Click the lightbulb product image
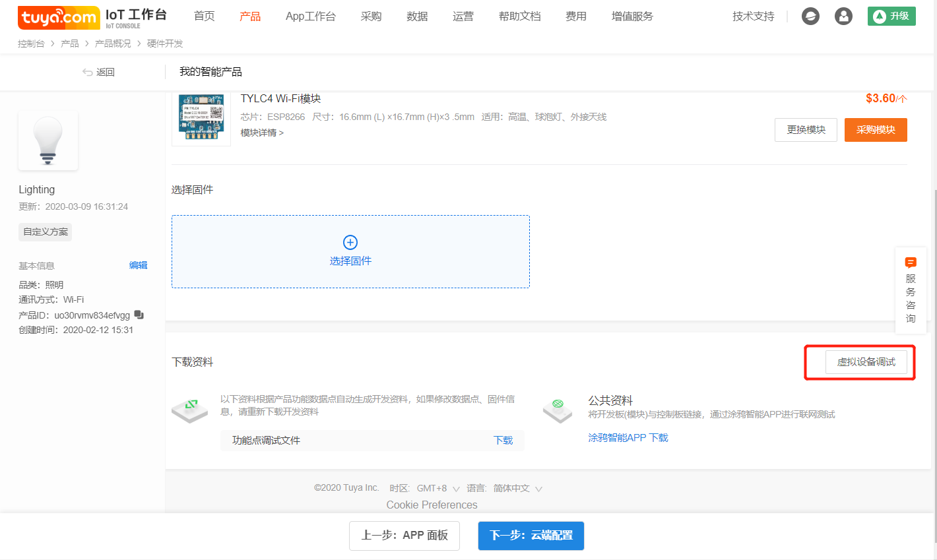The image size is (937, 560). point(48,140)
